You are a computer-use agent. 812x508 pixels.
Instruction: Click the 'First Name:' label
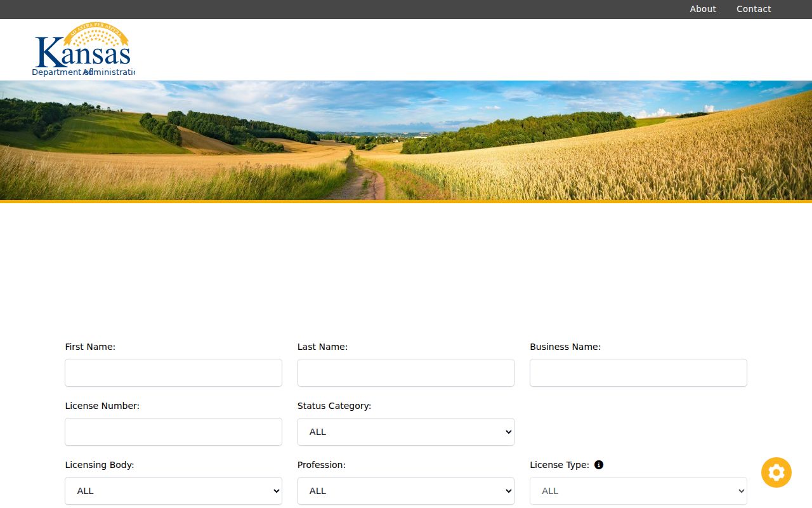90,347
